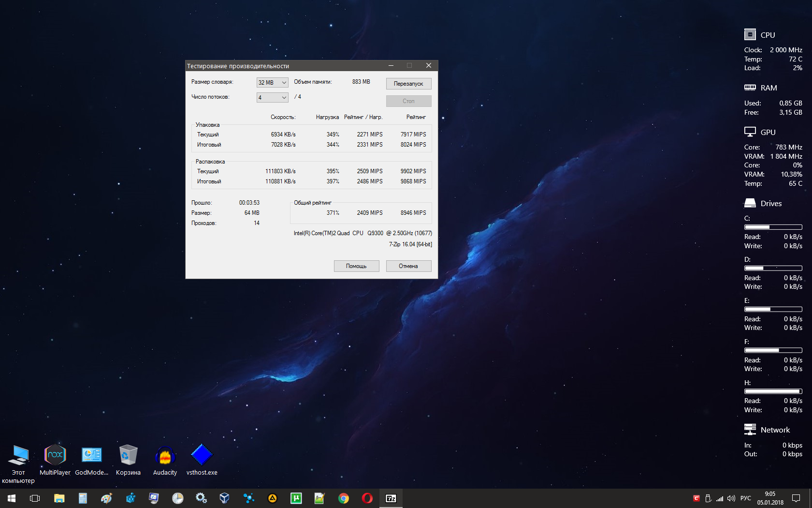The height and width of the screenshot is (508, 812).
Task: Select the MultiPlayer Nox desktop icon
Action: click(55, 460)
